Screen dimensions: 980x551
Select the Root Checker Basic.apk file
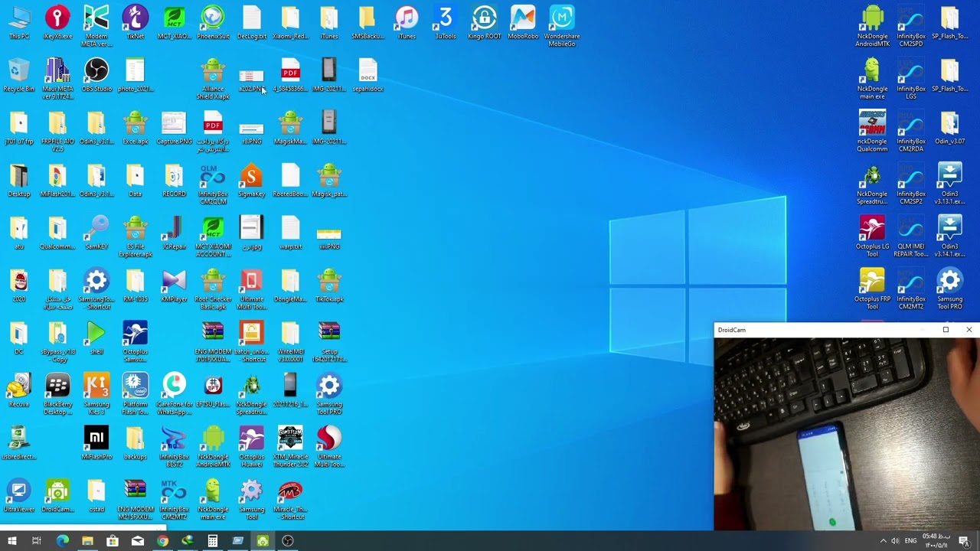[x=213, y=290]
